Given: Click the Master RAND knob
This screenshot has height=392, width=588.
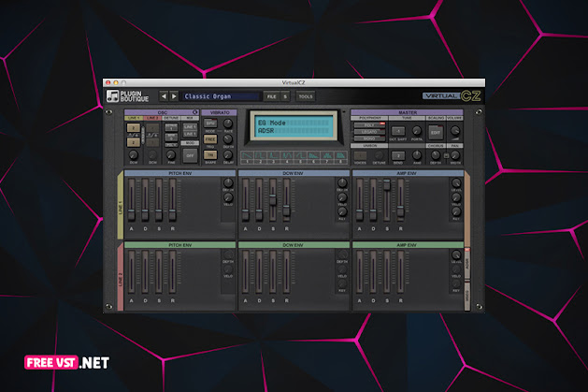Looking at the screenshot, I should (x=417, y=155).
